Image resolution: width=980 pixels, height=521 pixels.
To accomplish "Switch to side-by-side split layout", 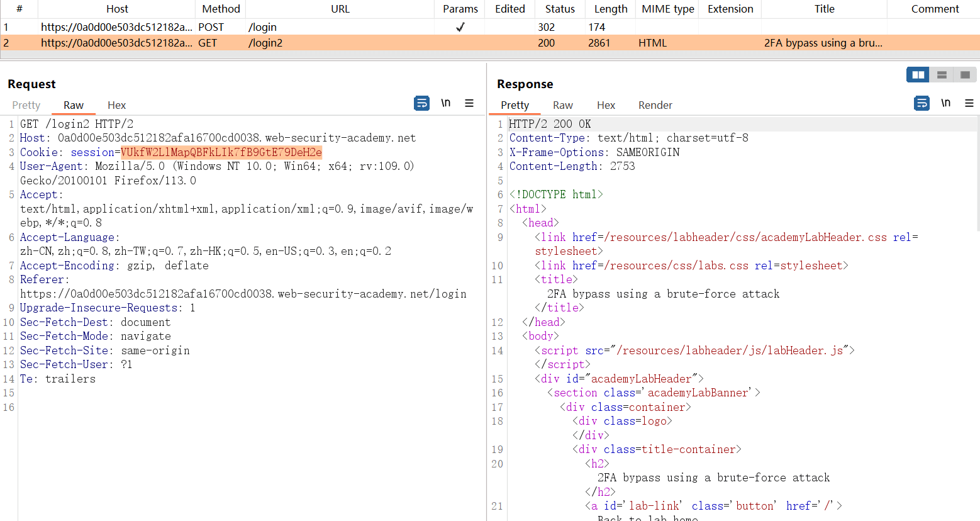I will click(x=918, y=75).
